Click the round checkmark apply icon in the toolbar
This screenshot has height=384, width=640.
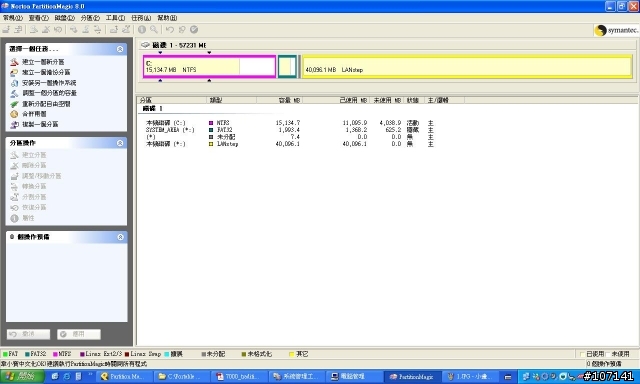(x=194, y=29)
